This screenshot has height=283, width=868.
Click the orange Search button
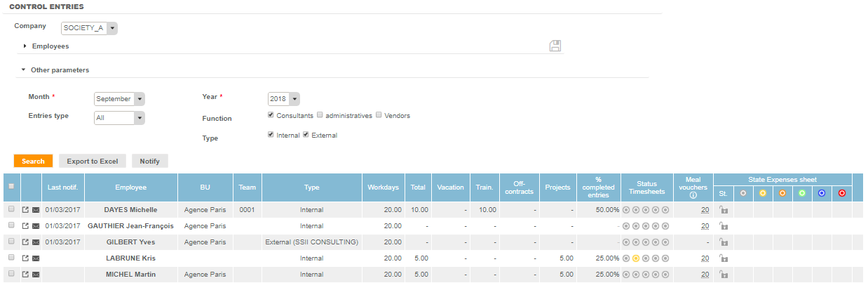pyautogui.click(x=33, y=161)
